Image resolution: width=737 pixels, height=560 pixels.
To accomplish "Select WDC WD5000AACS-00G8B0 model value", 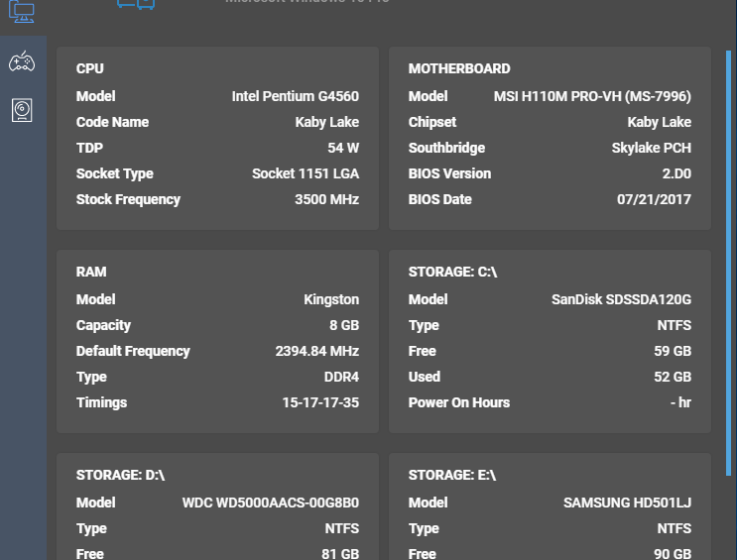I will click(271, 504).
